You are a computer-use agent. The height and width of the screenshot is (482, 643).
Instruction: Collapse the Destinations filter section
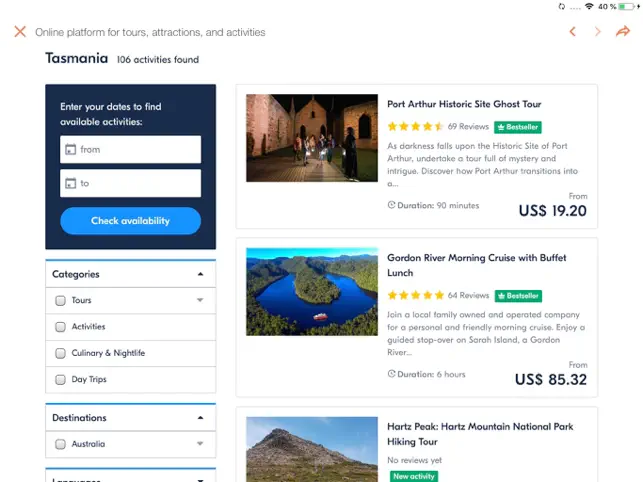pyautogui.click(x=200, y=418)
